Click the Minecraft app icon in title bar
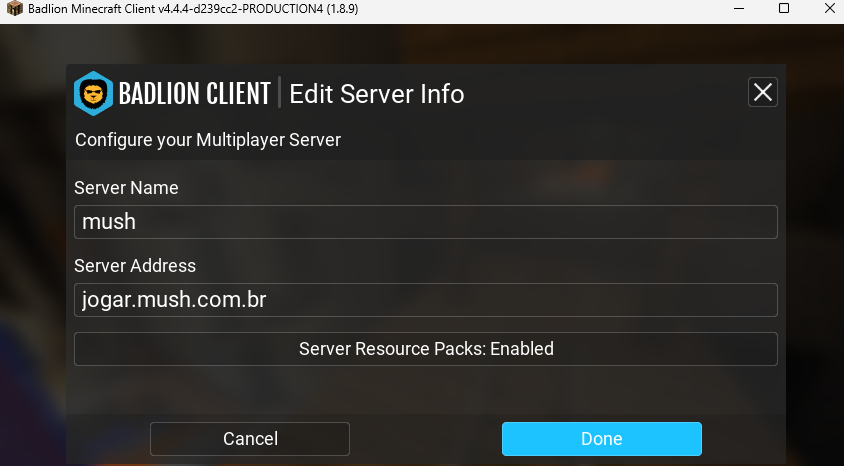 [15, 9]
